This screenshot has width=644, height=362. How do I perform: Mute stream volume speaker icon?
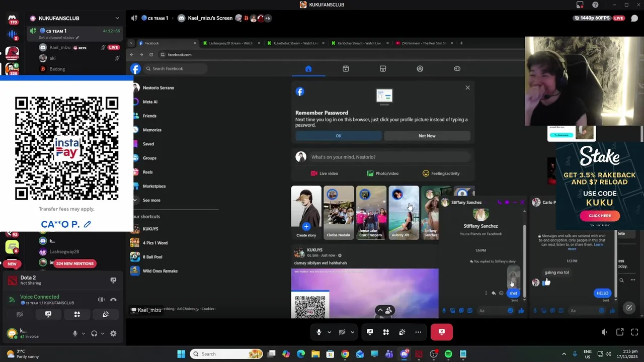tap(604, 332)
